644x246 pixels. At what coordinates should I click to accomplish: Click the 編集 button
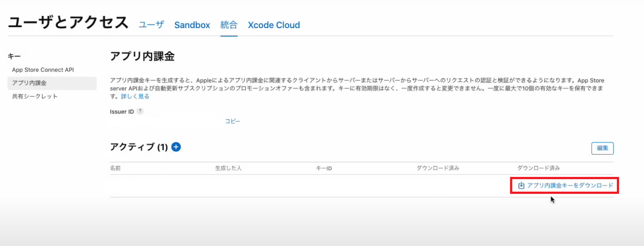603,148
